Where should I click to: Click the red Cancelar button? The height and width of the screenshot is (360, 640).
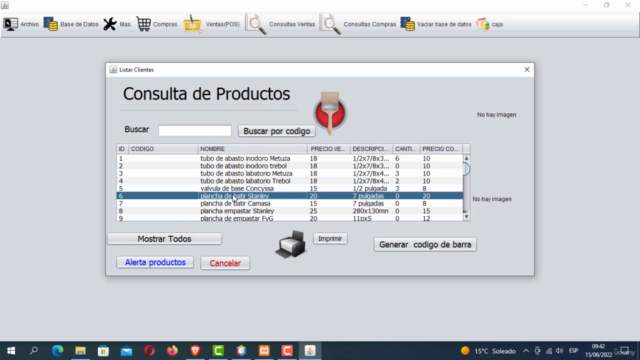click(x=225, y=263)
